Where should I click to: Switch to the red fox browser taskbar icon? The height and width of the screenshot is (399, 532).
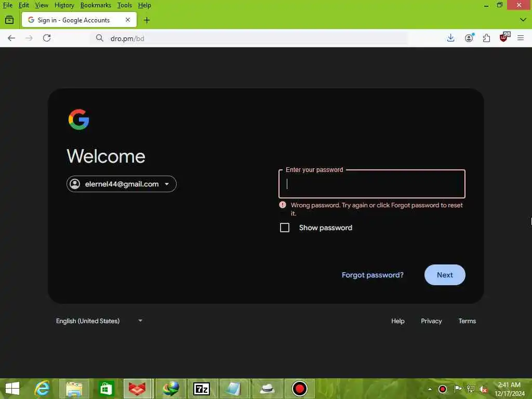point(138,389)
